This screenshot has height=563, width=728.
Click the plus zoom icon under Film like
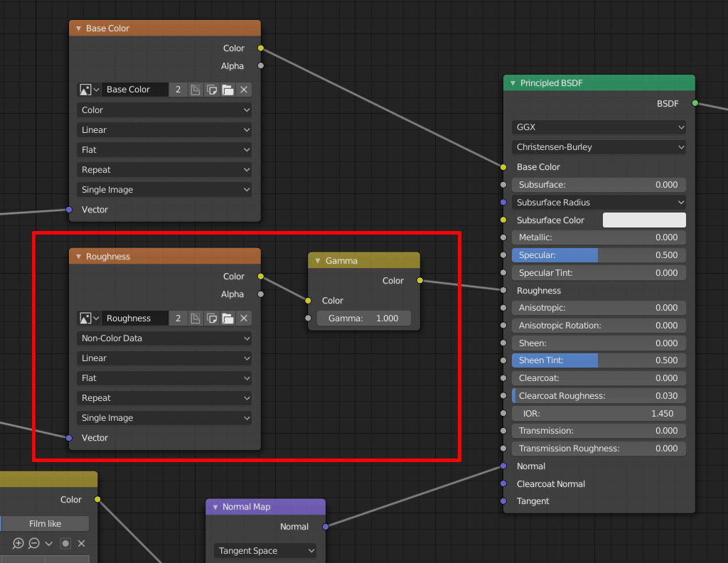18,544
